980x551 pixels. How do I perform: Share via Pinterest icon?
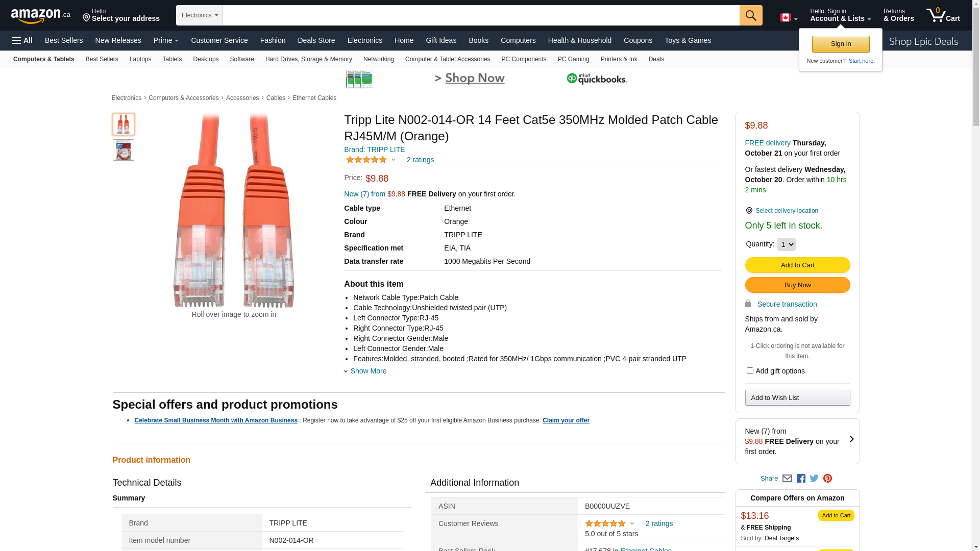[x=827, y=479]
